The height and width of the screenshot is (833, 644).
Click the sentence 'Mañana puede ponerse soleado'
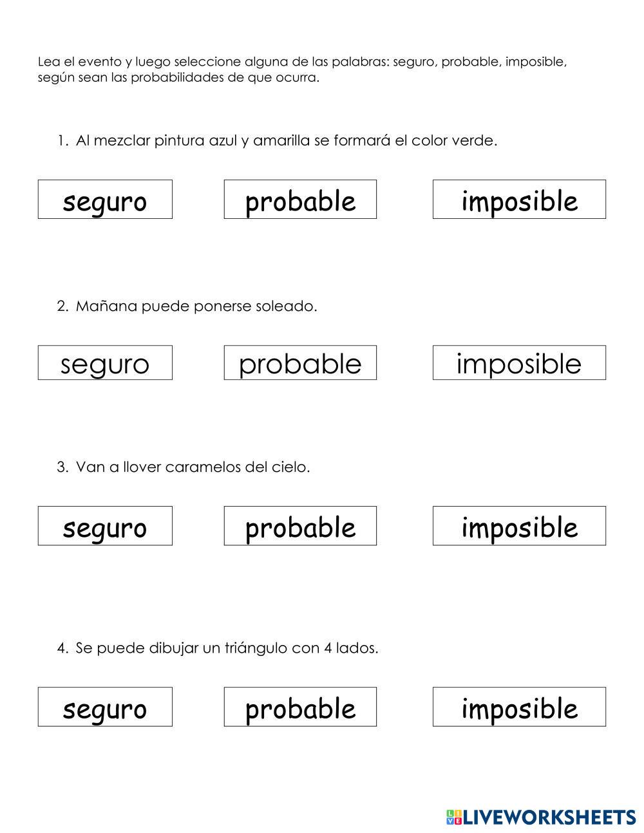click(x=196, y=306)
